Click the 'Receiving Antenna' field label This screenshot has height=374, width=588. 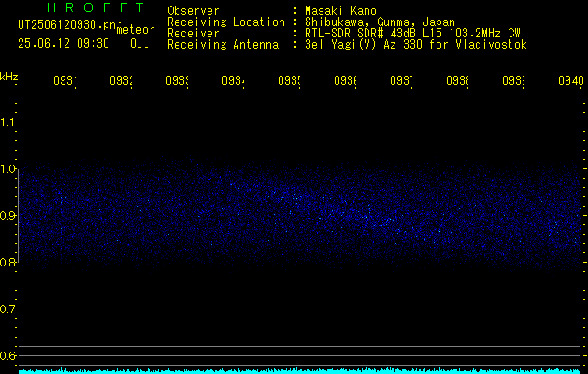(x=223, y=45)
